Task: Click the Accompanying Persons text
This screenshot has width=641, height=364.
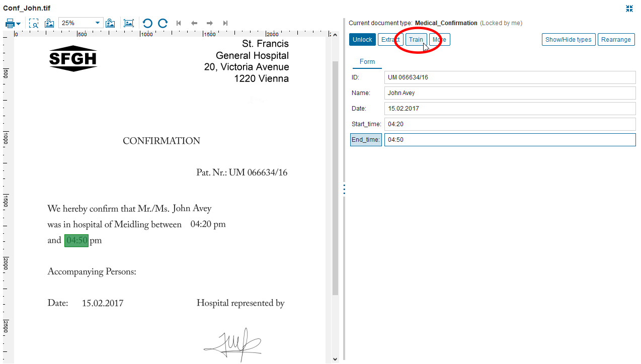Action: 92,272
